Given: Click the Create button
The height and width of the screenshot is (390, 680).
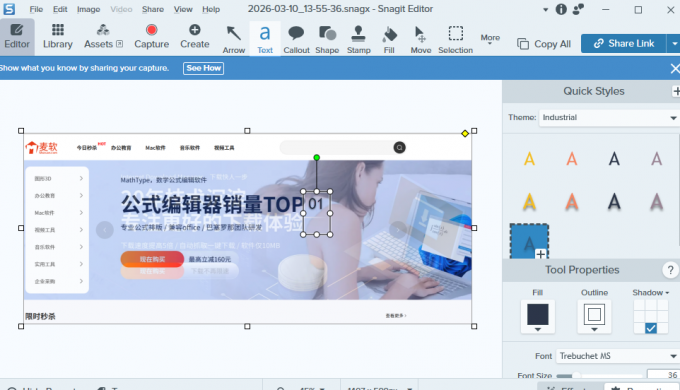Looking at the screenshot, I should 195,36.
